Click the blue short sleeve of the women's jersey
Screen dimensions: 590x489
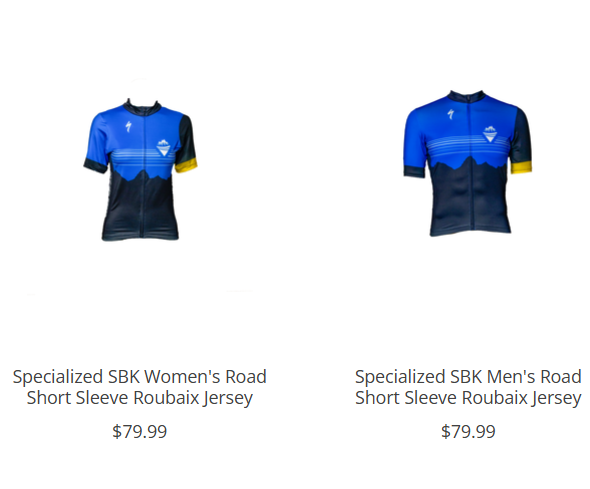[98, 139]
